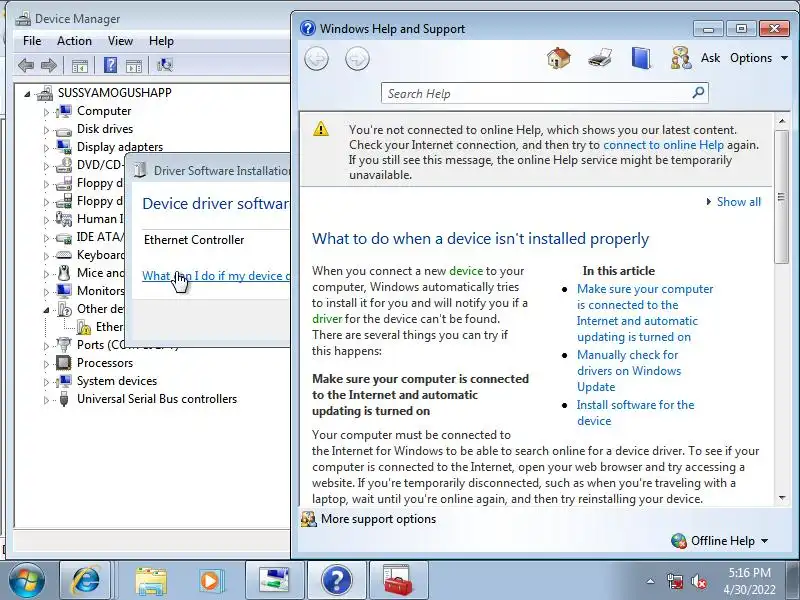The height and width of the screenshot is (600, 800).
Task: Open Manually check for drivers on Windows Update link
Action: (x=629, y=371)
